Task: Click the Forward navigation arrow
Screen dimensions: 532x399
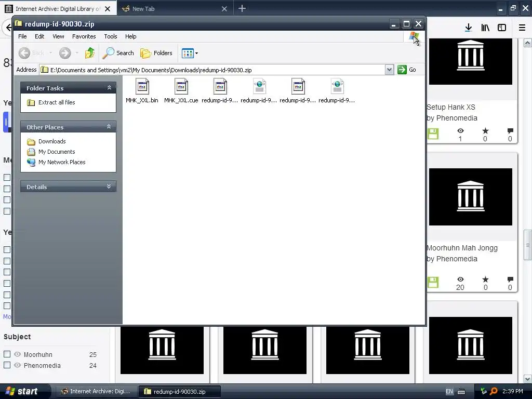Action: [x=65, y=53]
